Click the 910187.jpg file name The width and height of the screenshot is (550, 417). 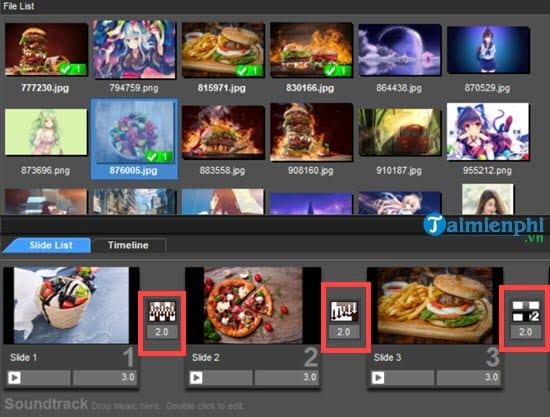coord(399,171)
